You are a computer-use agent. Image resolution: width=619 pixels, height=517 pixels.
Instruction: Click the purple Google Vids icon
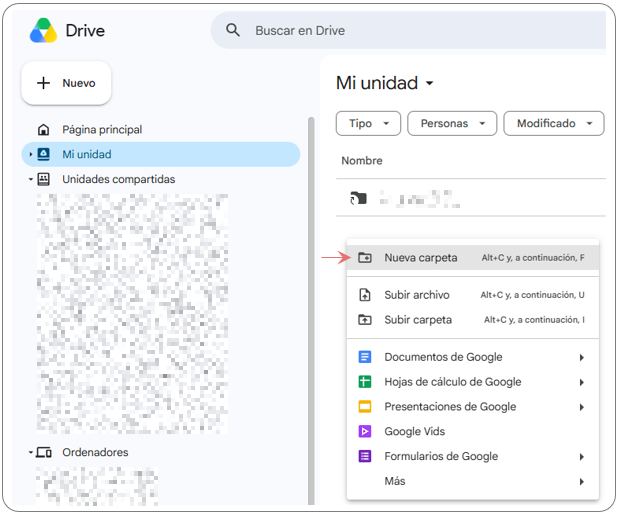coord(364,431)
